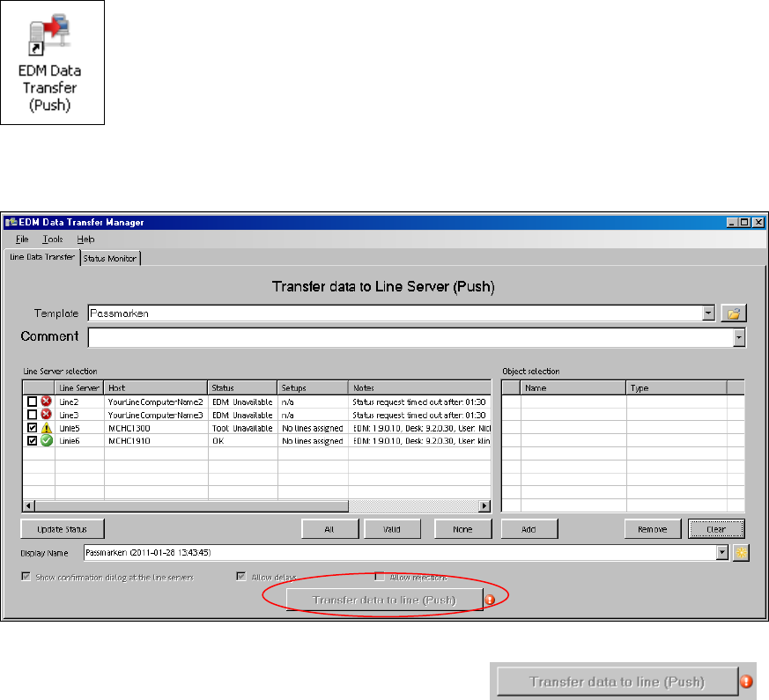Click the green OK icon in Linie6 row
769x700 pixels.
pos(46,440)
